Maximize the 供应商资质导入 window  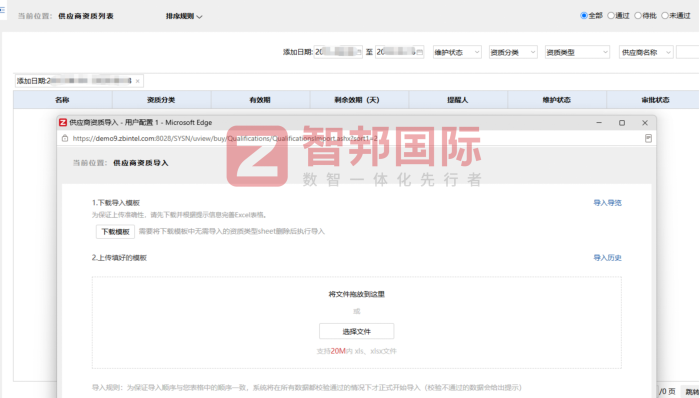click(622, 122)
